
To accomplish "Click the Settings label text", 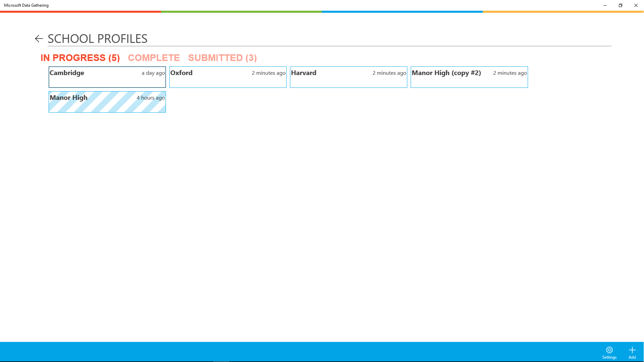I will [x=609, y=357].
